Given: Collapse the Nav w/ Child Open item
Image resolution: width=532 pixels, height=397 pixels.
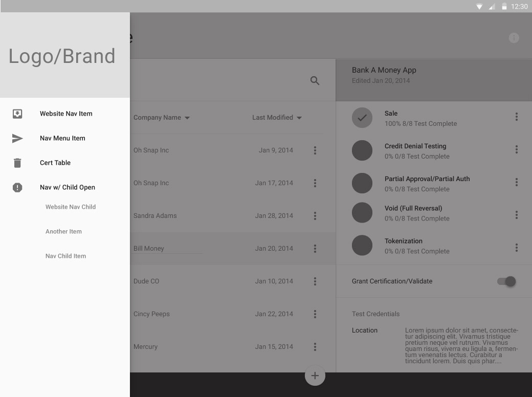Looking at the screenshot, I should tap(67, 187).
